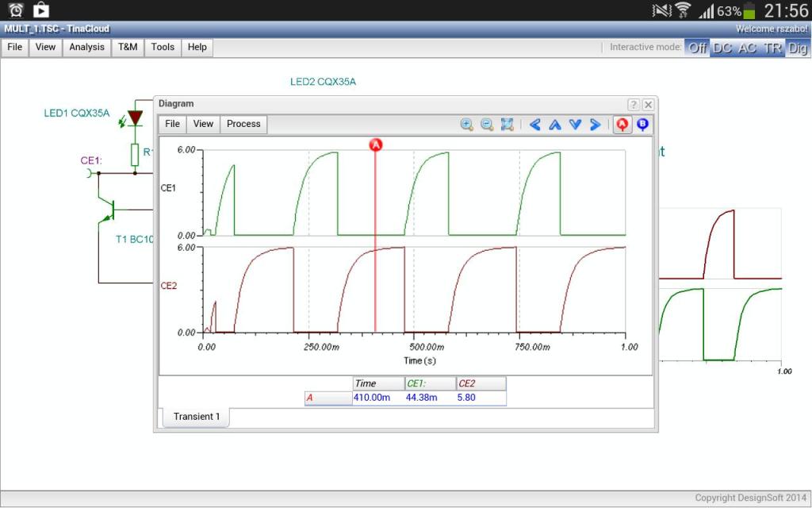812x508 pixels.
Task: Pan the diagram up with arrow
Action: coord(555,125)
